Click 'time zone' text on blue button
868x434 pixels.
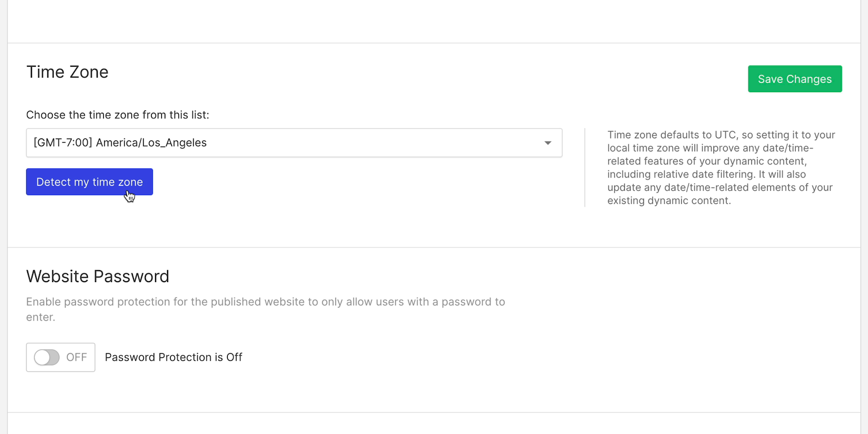[x=117, y=182]
